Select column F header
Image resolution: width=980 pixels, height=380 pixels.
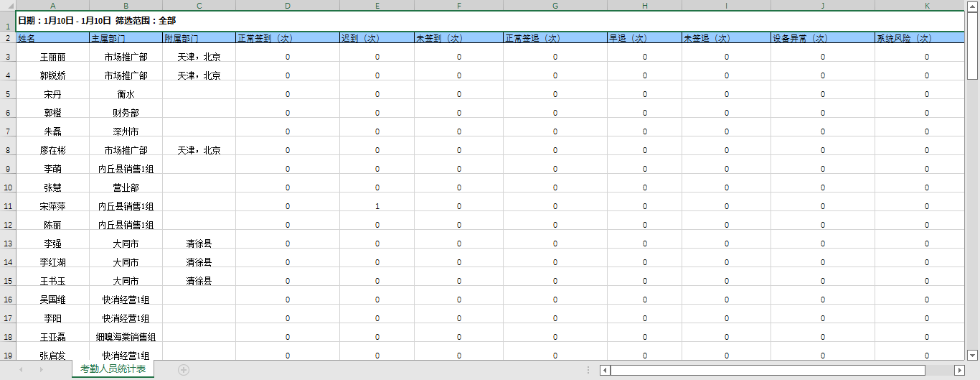pos(458,5)
